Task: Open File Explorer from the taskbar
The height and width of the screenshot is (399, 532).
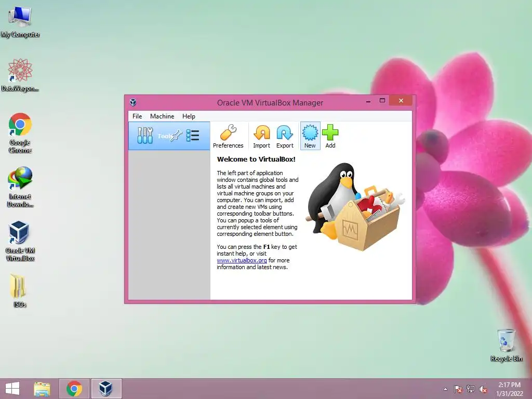Action: [42, 389]
